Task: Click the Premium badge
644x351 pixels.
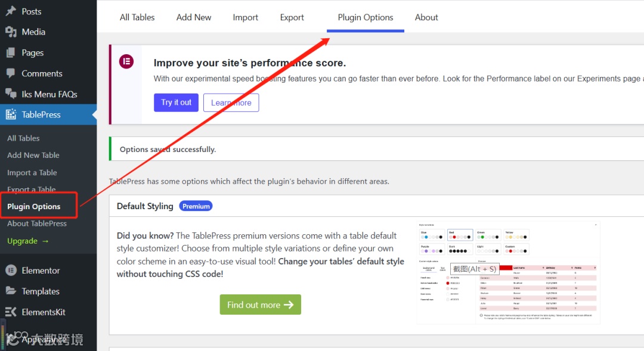Action: (x=196, y=206)
